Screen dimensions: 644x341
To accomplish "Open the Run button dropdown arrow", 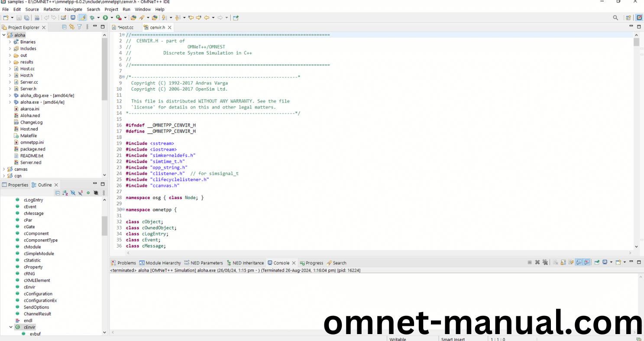I will pos(112,18).
